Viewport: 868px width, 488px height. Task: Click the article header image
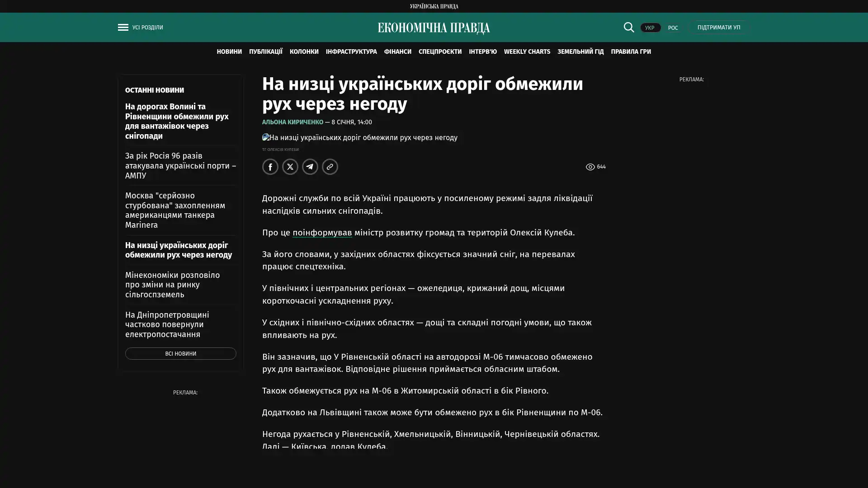360,138
